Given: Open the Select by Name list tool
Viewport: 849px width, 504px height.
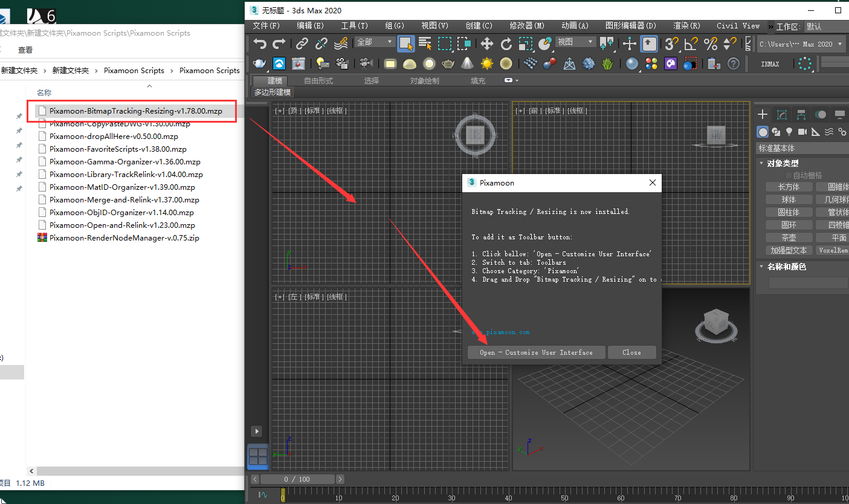Looking at the screenshot, I should click(x=425, y=44).
